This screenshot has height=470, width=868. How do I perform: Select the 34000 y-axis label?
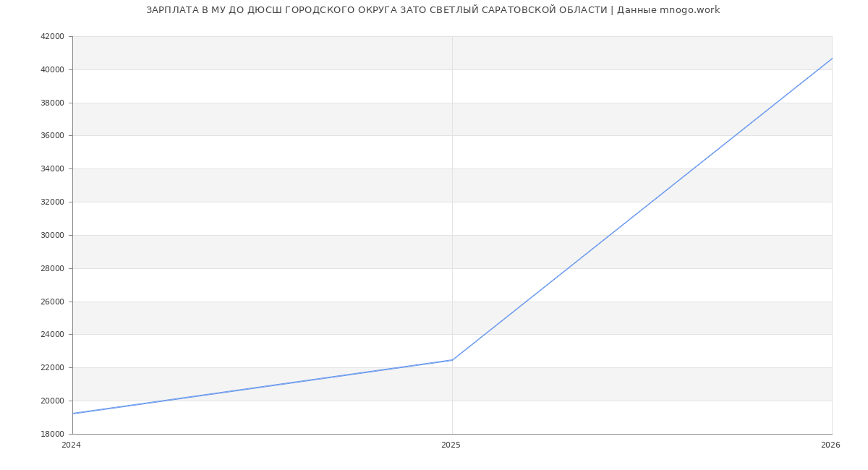pyautogui.click(x=54, y=168)
